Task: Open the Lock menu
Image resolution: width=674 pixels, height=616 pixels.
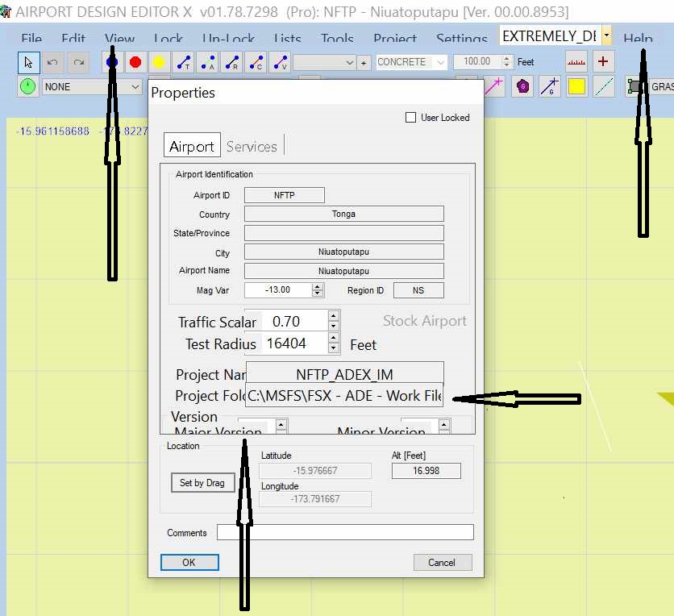Action: [x=168, y=39]
